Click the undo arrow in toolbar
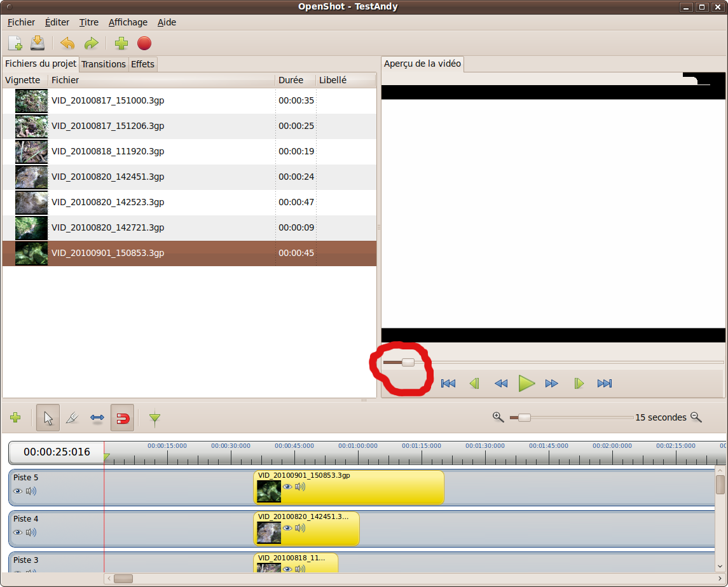This screenshot has width=728, height=587. coord(67,44)
